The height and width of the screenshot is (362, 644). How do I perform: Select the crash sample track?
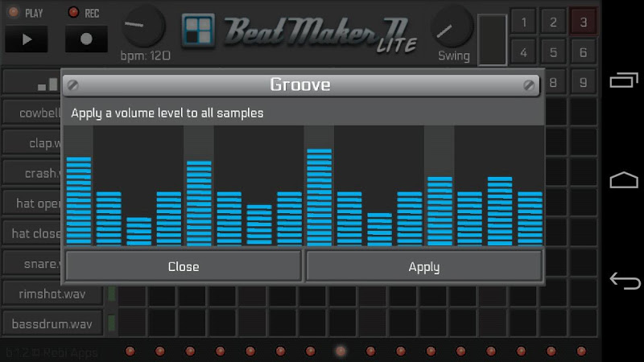click(32, 173)
